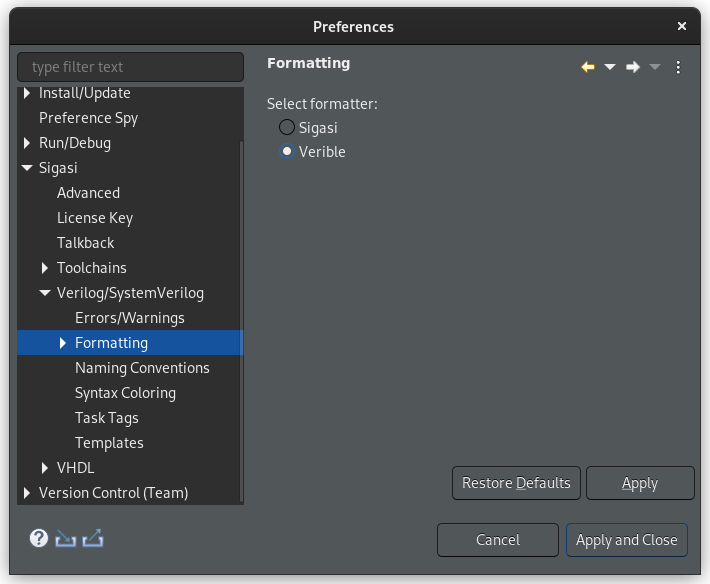Expand the VHDL tree node
Viewport: 710px width, 584px height.
coord(44,468)
